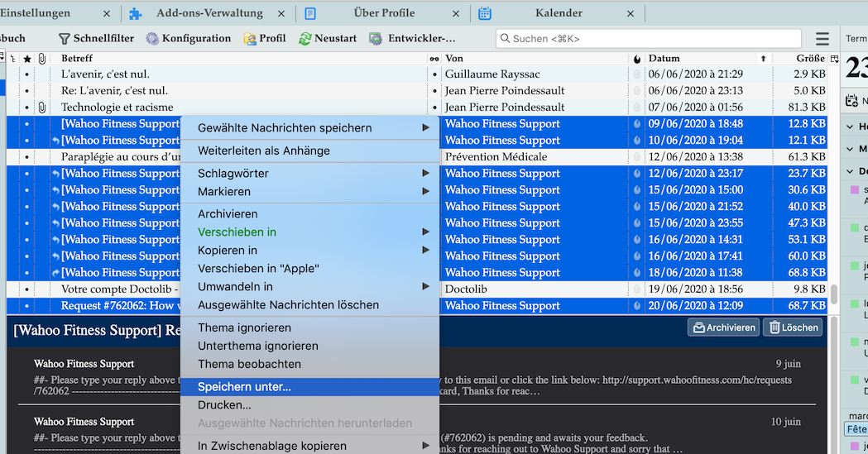The height and width of the screenshot is (454, 868).
Task: Choose Weiterleiten als Anhänge
Action: click(310, 151)
